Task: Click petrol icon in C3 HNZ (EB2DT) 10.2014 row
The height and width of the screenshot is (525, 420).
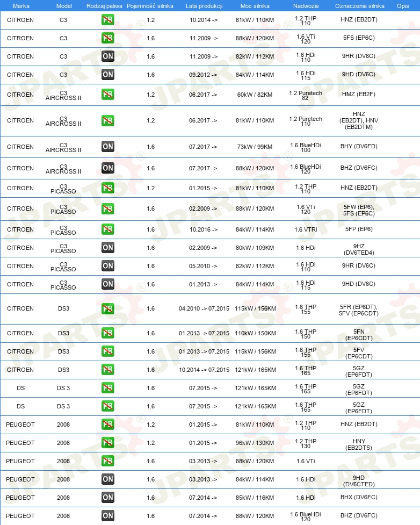Action: [x=108, y=20]
